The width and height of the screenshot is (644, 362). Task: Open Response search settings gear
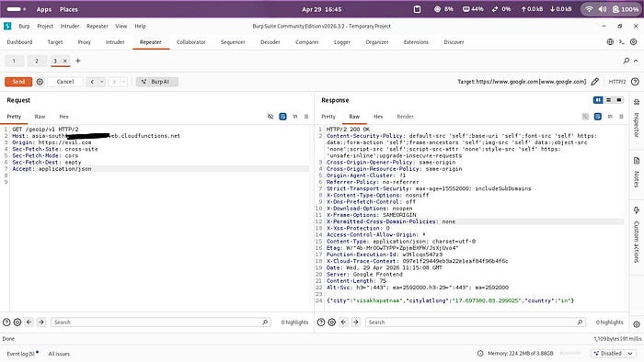click(x=332, y=322)
